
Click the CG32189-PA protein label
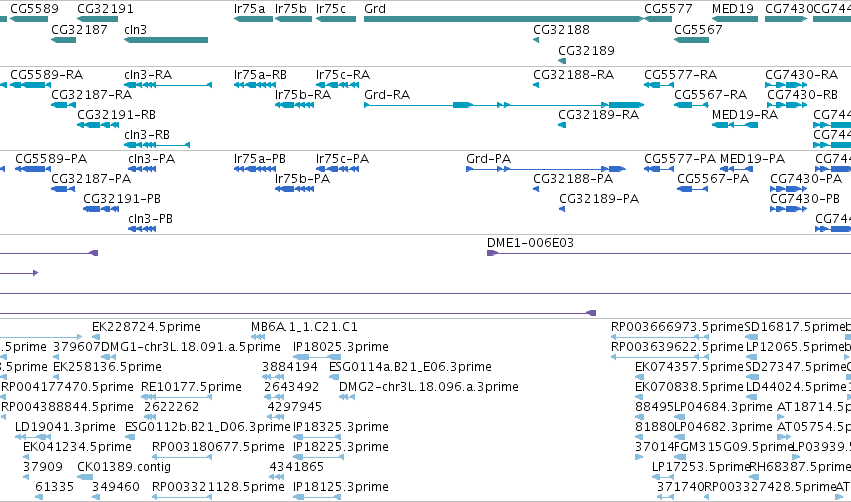[599, 199]
